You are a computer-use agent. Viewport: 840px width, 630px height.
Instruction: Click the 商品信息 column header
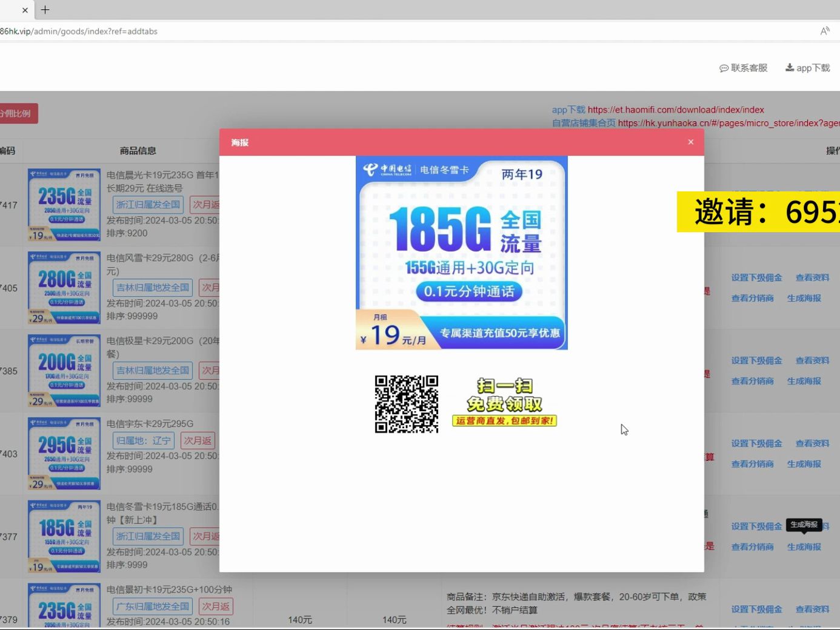pos(138,150)
